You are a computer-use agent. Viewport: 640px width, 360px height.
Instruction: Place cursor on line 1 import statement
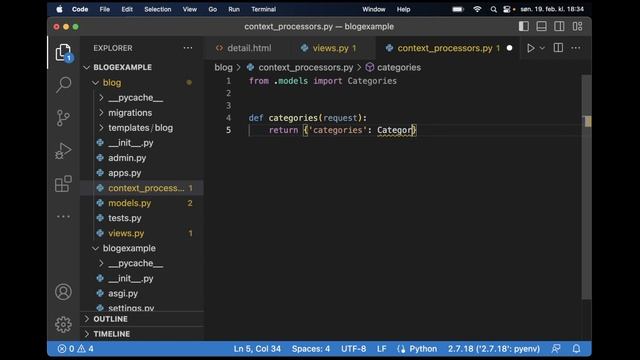[322, 81]
